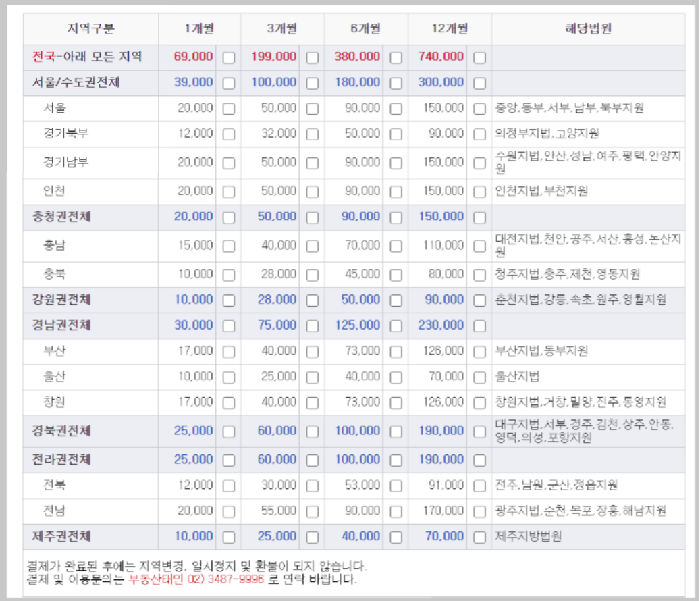Click the 청주지법,충주,제천,영동지원 court text
This screenshot has height=601, width=700.
(x=568, y=273)
